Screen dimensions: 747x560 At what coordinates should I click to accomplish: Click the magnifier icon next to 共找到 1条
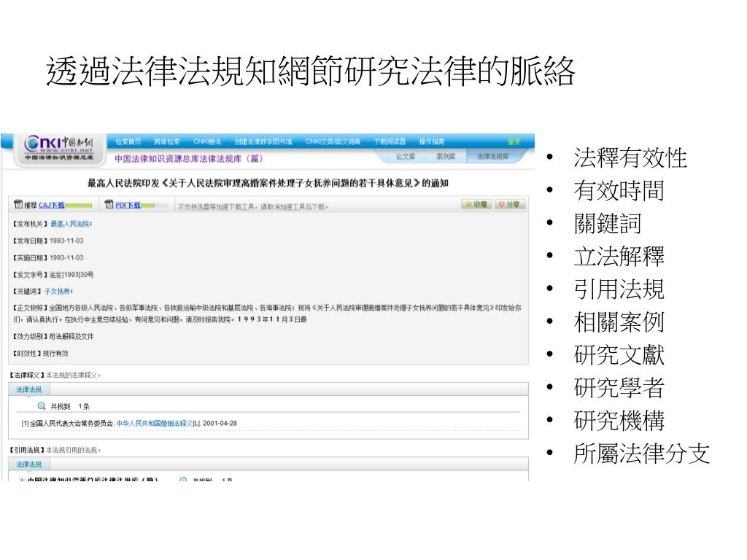(x=42, y=406)
